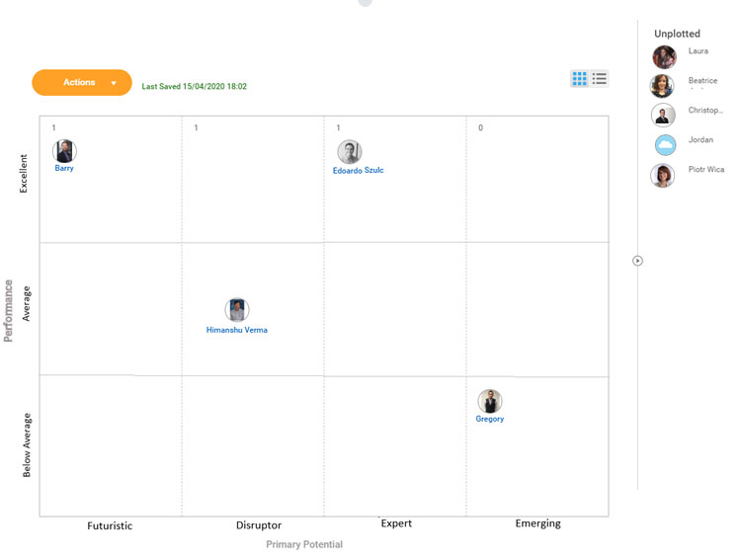
Task: Select Beatrice's photo in Unplotted list
Action: [662, 86]
